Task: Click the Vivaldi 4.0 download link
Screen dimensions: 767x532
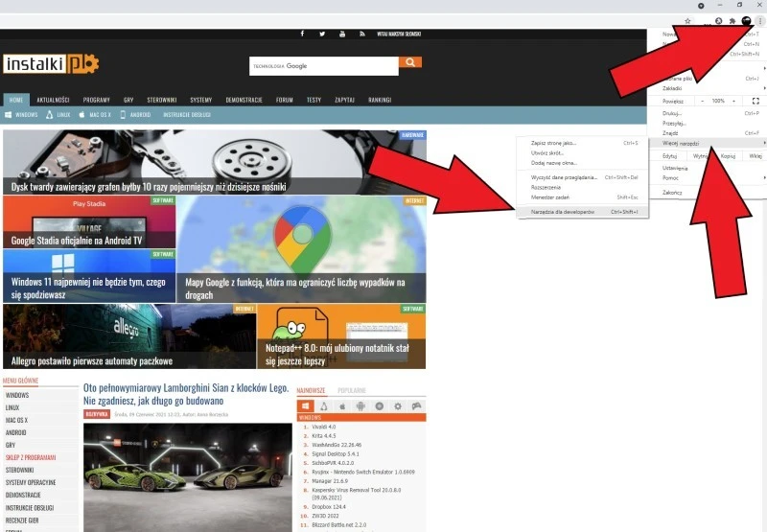Action: point(323,426)
